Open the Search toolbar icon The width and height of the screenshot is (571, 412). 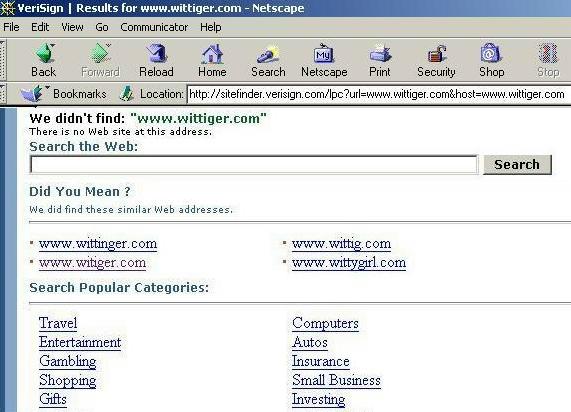[268, 55]
